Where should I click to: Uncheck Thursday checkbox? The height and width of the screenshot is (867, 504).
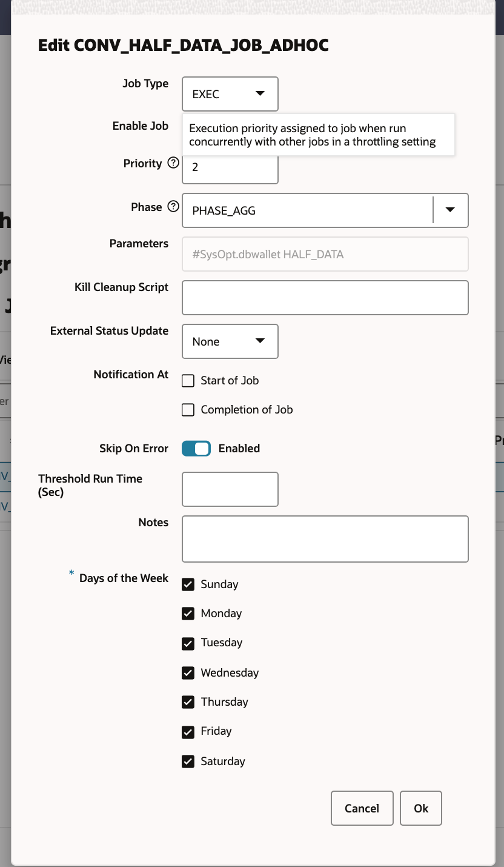pos(188,702)
